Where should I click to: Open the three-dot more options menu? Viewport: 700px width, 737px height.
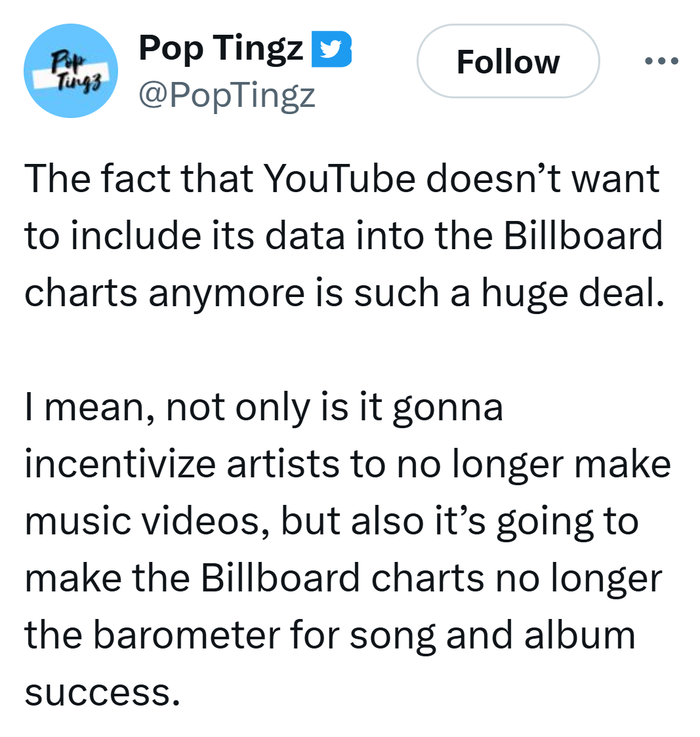pyautogui.click(x=661, y=61)
